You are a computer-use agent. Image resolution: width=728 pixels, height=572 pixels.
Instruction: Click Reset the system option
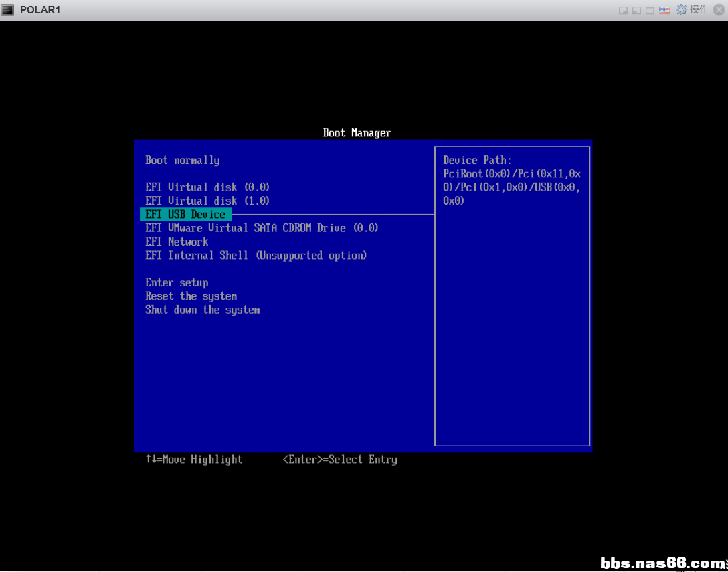point(191,296)
